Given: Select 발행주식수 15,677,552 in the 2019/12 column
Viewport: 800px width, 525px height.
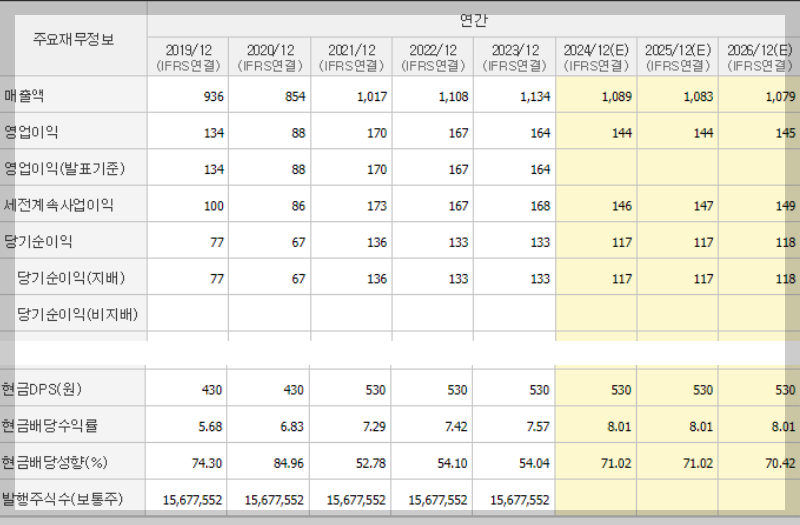Looking at the screenshot, I should pos(192,500).
